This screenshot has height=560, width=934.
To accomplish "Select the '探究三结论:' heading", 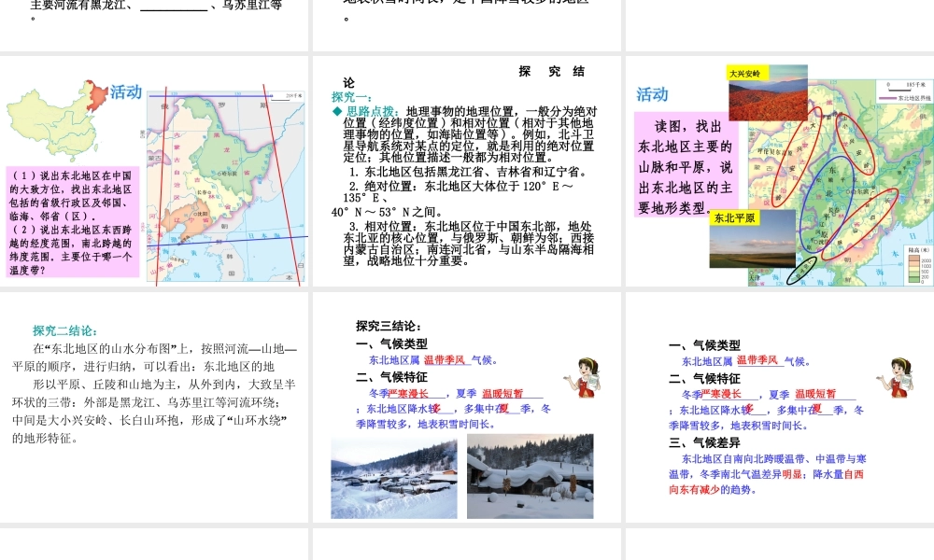I will tap(389, 326).
